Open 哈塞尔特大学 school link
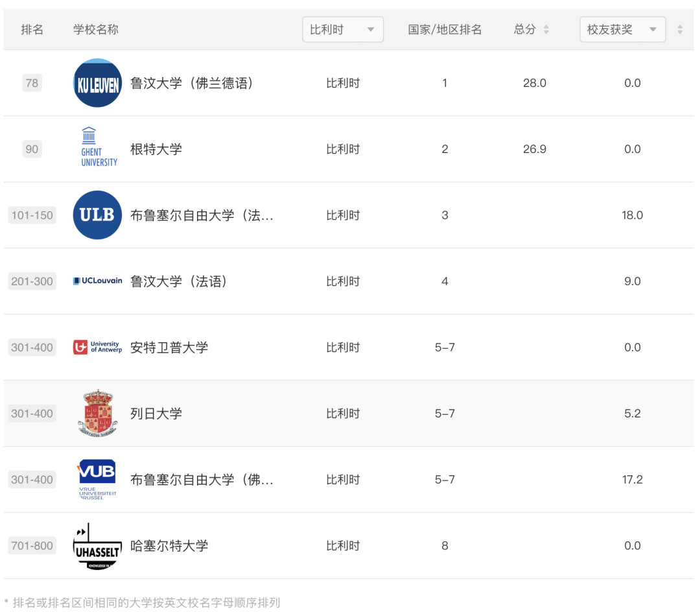This screenshot has width=700, height=612. (x=169, y=545)
